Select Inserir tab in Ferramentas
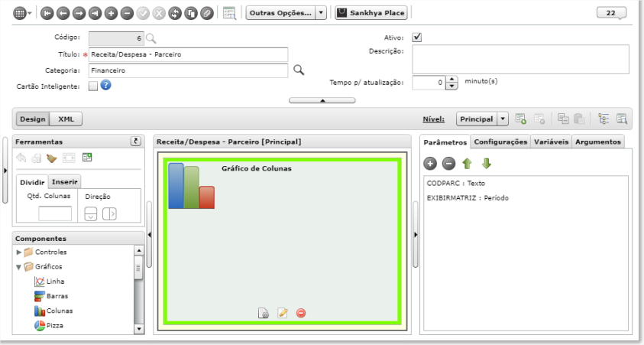 click(x=64, y=181)
